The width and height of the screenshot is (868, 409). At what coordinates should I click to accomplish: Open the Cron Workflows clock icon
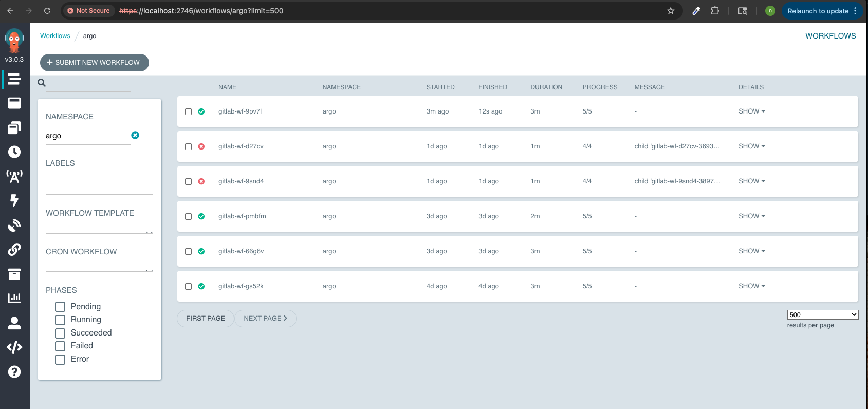(x=14, y=152)
